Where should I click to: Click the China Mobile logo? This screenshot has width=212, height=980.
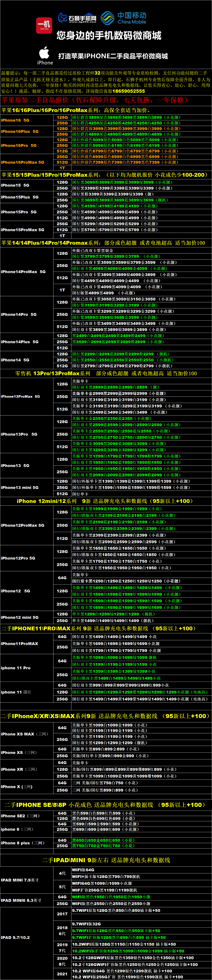[124, 17]
